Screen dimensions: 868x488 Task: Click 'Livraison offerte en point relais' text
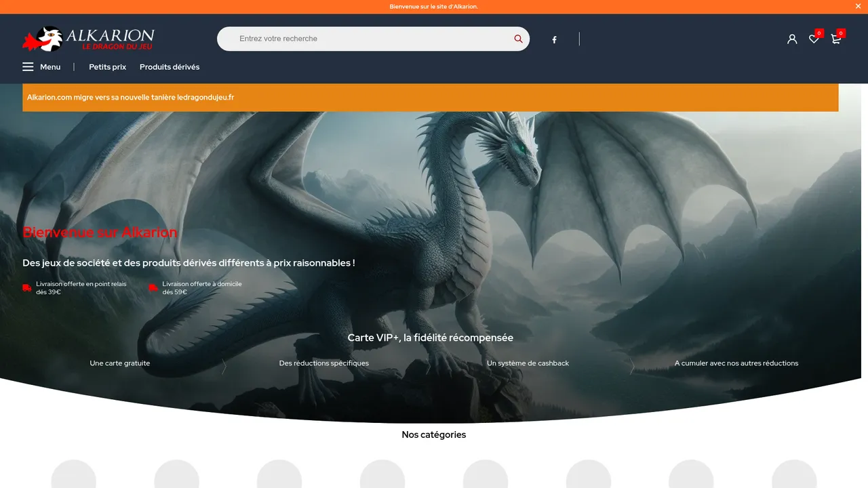point(81,284)
